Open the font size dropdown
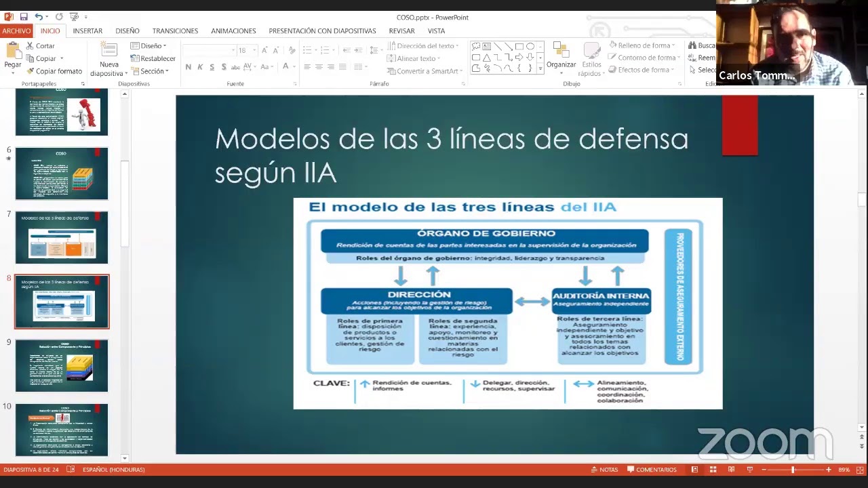868x488 pixels. tap(254, 50)
